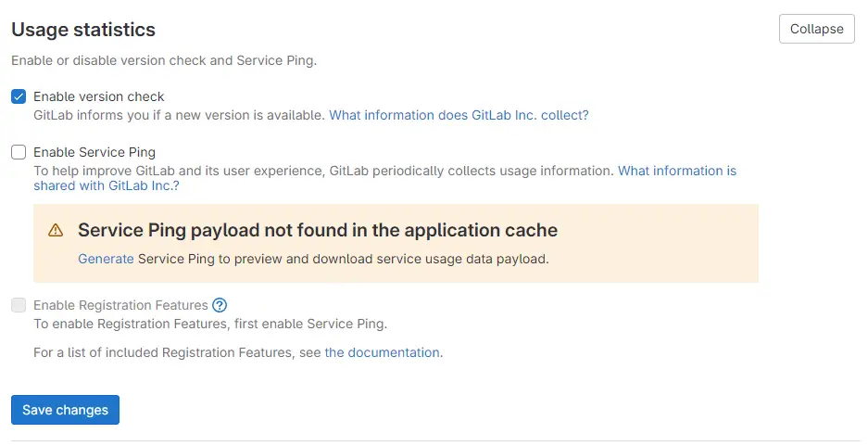868x446 pixels.
Task: Click the 'Enable or disable version check' description
Action: coord(164,61)
